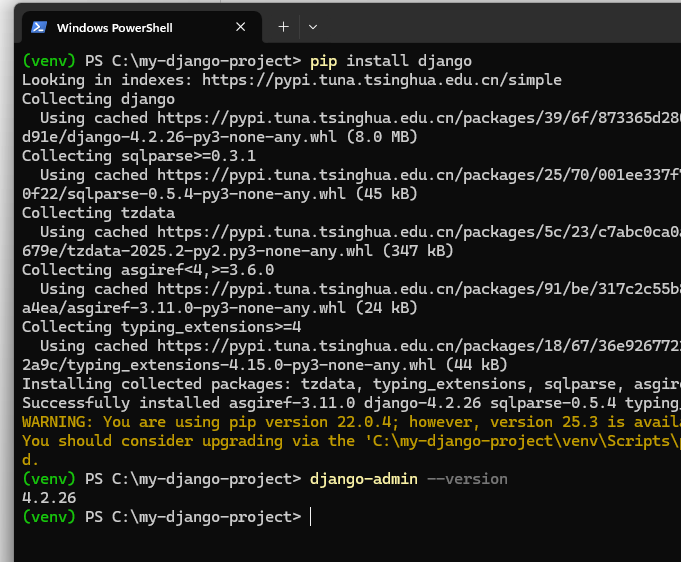
Task: Open the asgiref package cached URL
Action: coord(400,289)
